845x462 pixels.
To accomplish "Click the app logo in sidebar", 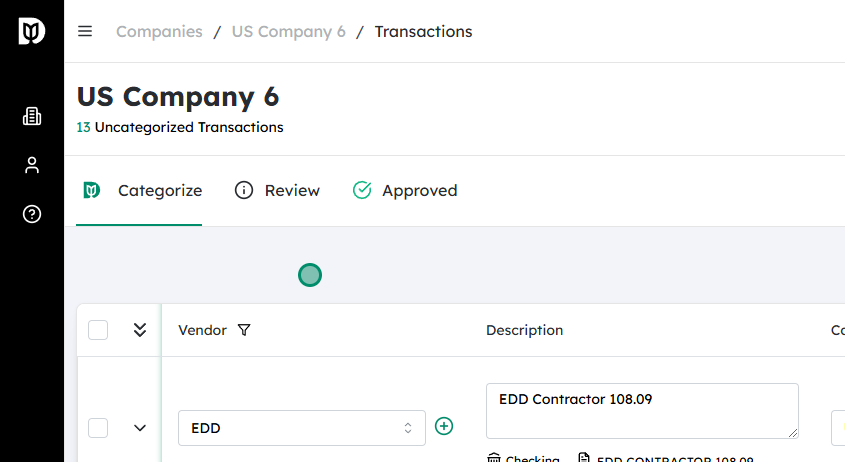I will pos(32,31).
